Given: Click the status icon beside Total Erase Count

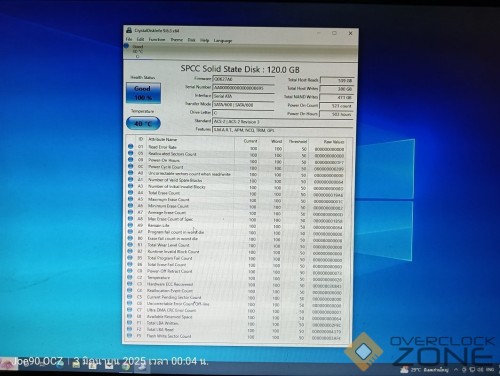Looking at the screenshot, I should tap(131, 192).
